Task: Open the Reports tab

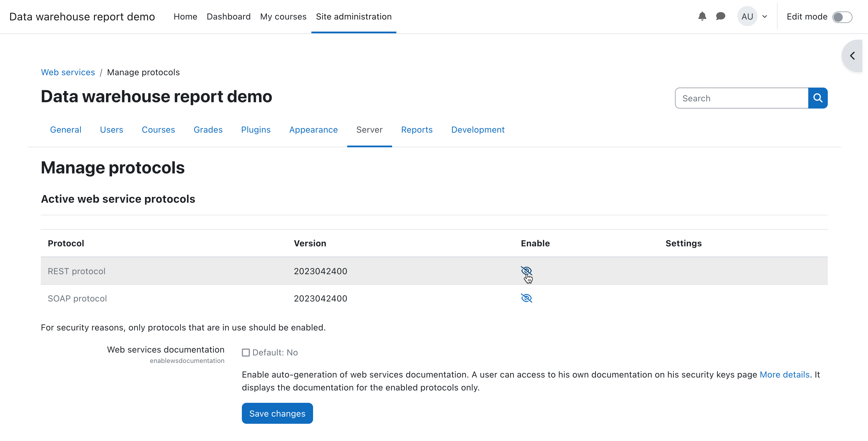Action: 416,130
